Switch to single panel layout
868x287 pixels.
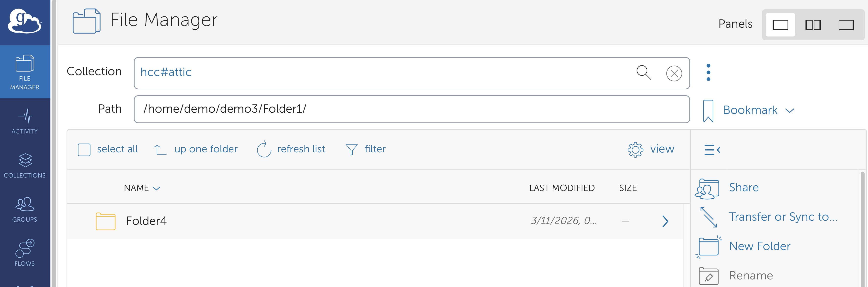click(x=780, y=25)
